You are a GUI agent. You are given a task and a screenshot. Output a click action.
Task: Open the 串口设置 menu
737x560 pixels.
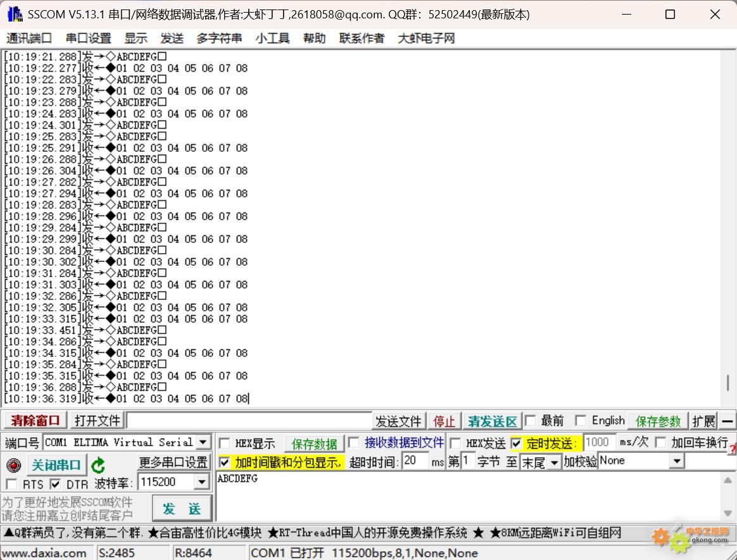pyautogui.click(x=88, y=38)
